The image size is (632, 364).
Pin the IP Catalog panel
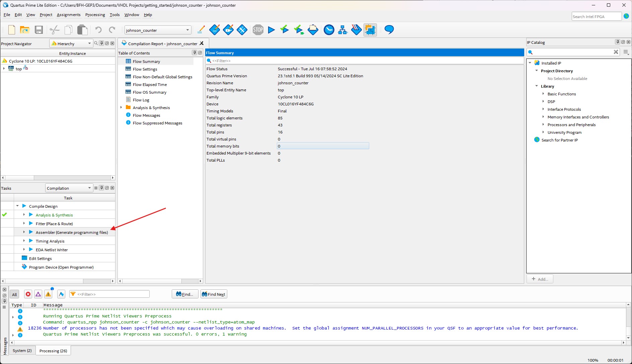point(618,42)
